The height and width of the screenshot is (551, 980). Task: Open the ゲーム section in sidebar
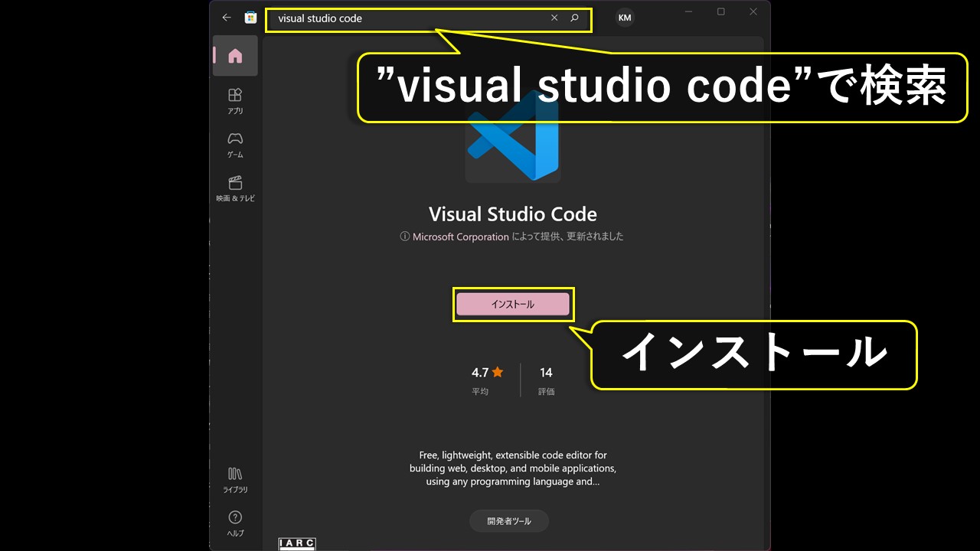[235, 145]
